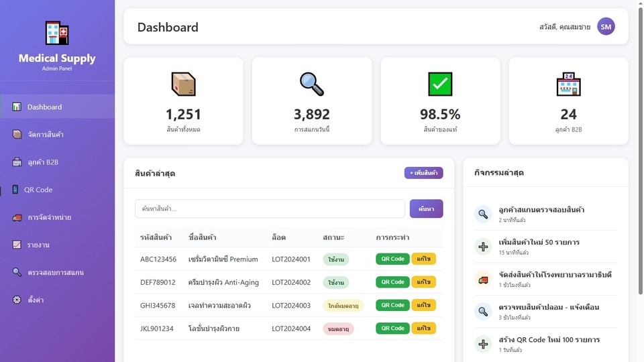Click the magnifying glass icon above 3,892
The width and height of the screenshot is (644, 362).
[312, 84]
